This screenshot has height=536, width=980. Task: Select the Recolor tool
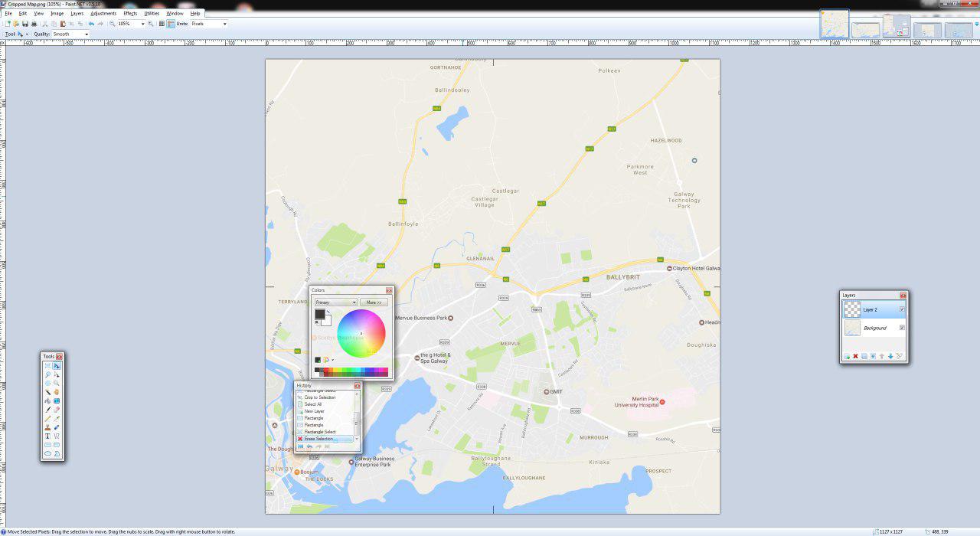57,427
